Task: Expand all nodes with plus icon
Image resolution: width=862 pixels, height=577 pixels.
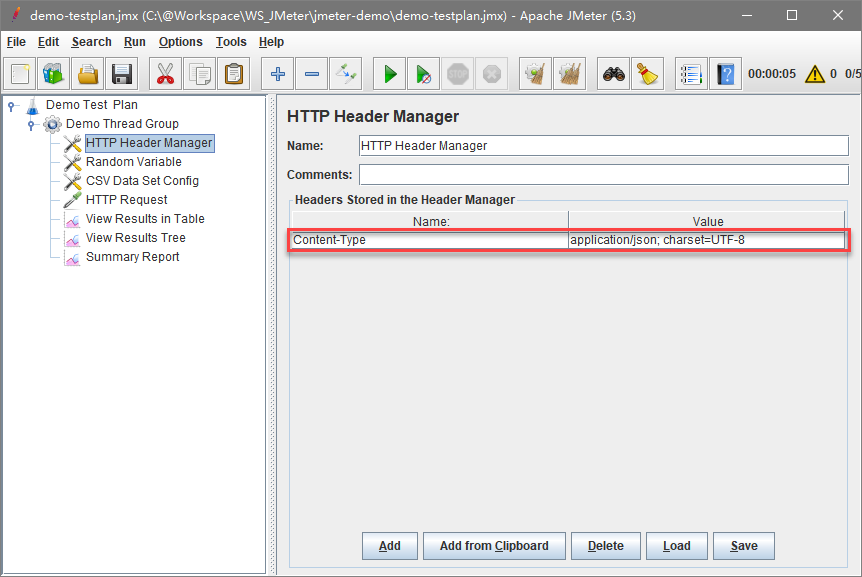Action: (278, 74)
